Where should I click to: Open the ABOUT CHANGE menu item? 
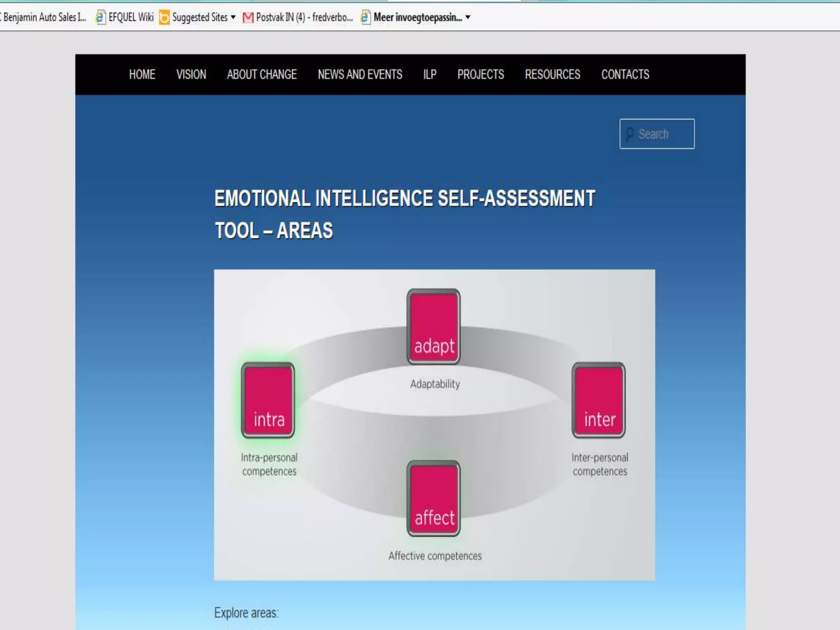(262, 75)
